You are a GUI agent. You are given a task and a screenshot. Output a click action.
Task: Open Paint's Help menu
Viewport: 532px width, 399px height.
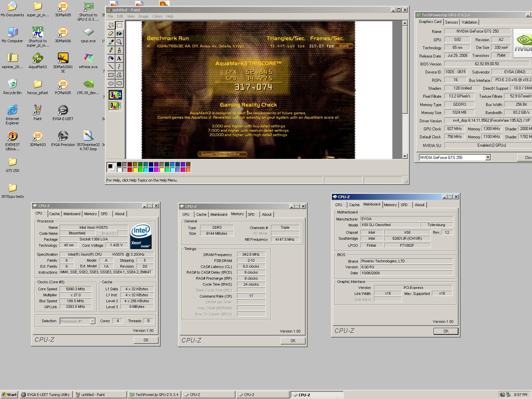(x=170, y=16)
